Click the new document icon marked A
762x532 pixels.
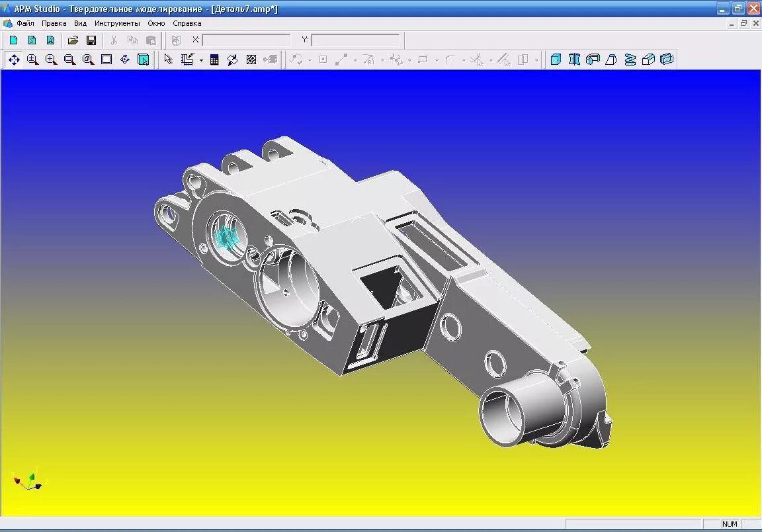[50, 40]
